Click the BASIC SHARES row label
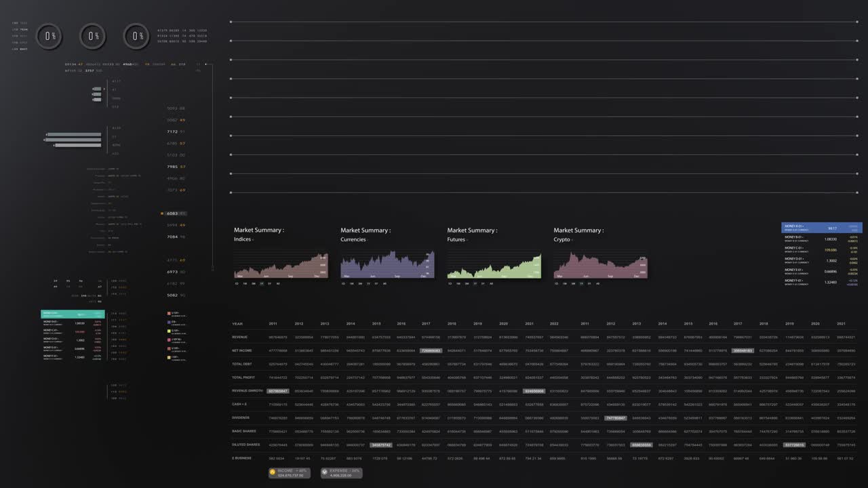 [x=244, y=431]
